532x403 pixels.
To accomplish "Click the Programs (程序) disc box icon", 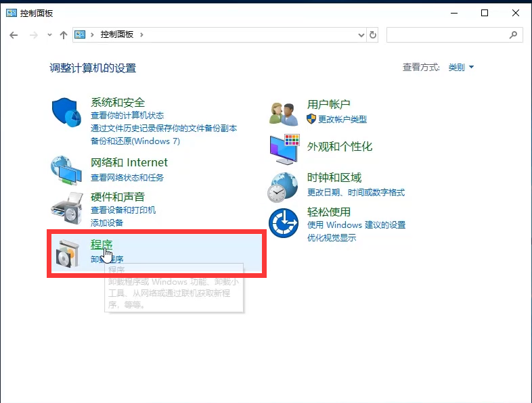I will 67,252.
